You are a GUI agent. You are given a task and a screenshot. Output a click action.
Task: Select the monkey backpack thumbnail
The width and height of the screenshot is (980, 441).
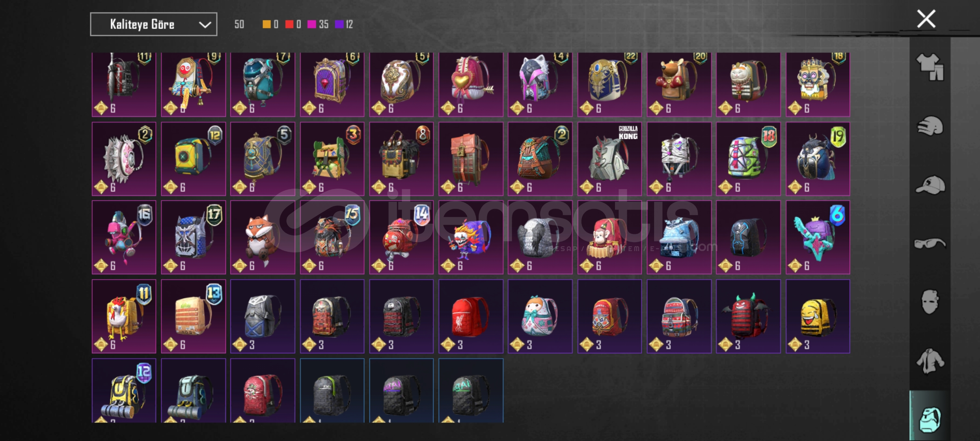[x=609, y=237]
